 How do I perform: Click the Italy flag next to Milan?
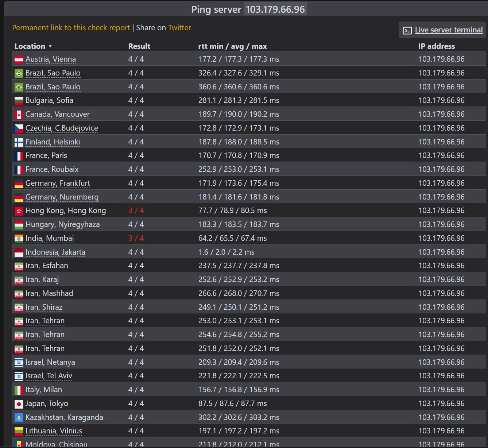pos(19,390)
